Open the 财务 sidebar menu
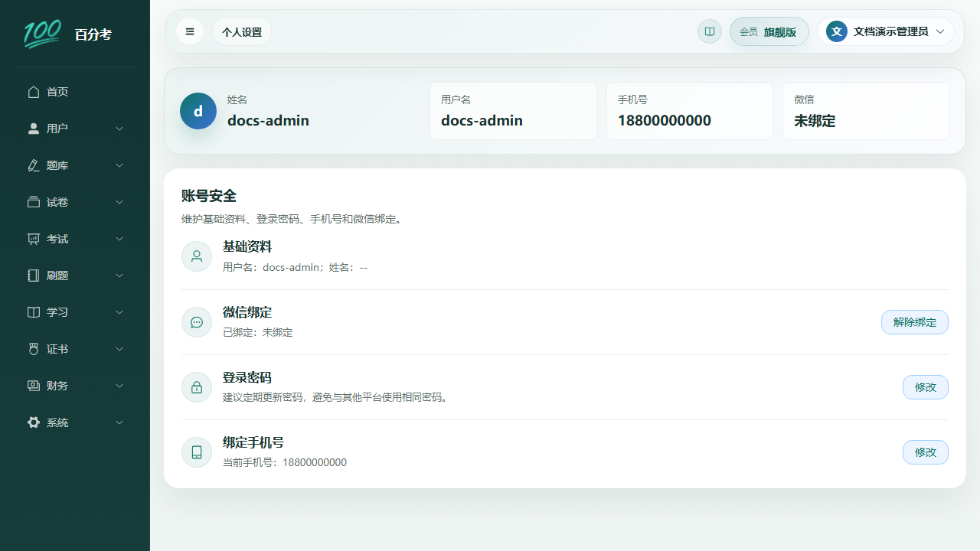980x551 pixels. pos(75,386)
